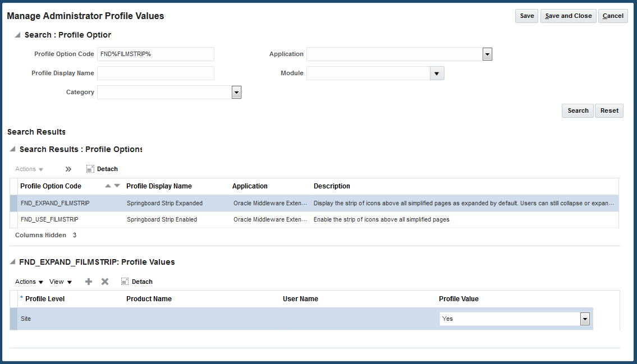Select the FND_USE_FILMSTRIP row
Viewport: 637px width, 364px height.
[49, 220]
